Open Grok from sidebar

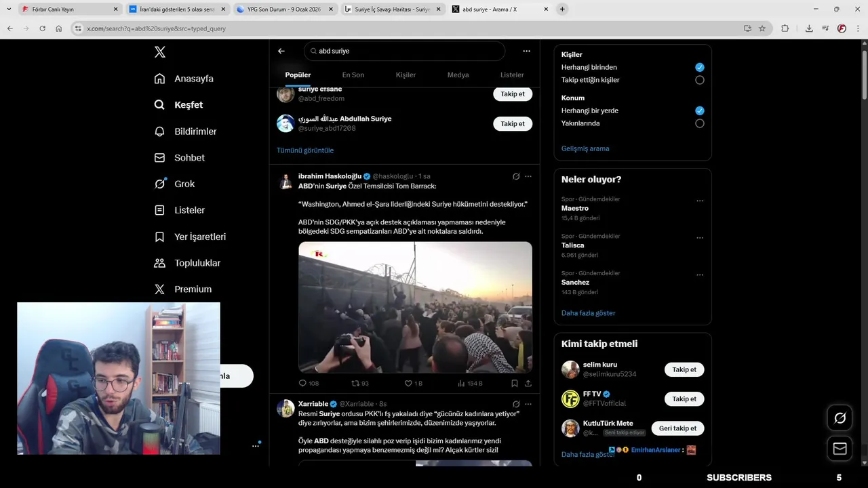[x=174, y=184]
